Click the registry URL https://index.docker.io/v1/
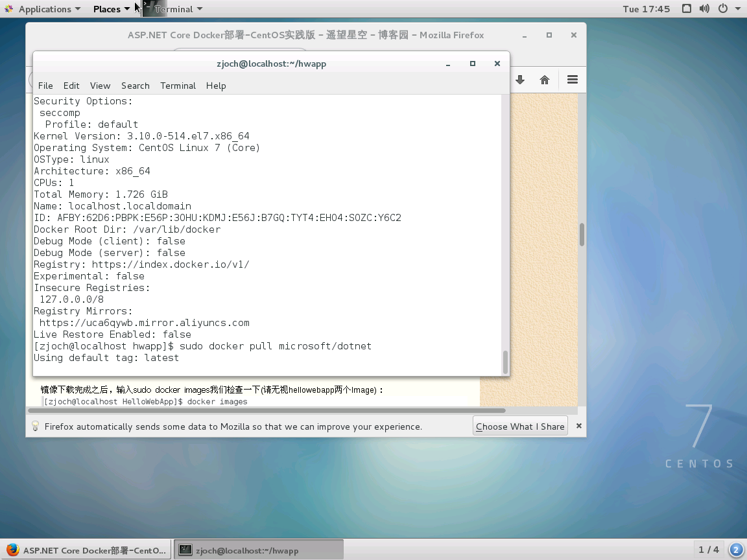 (171, 264)
